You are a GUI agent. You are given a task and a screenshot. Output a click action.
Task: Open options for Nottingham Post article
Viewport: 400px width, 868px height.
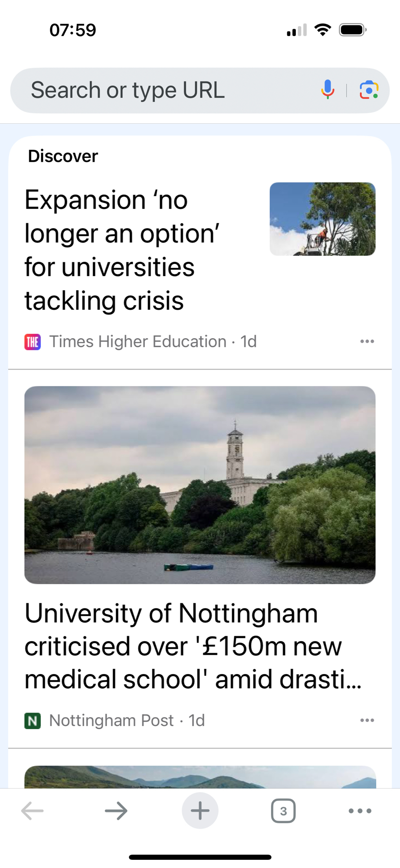pos(367,720)
